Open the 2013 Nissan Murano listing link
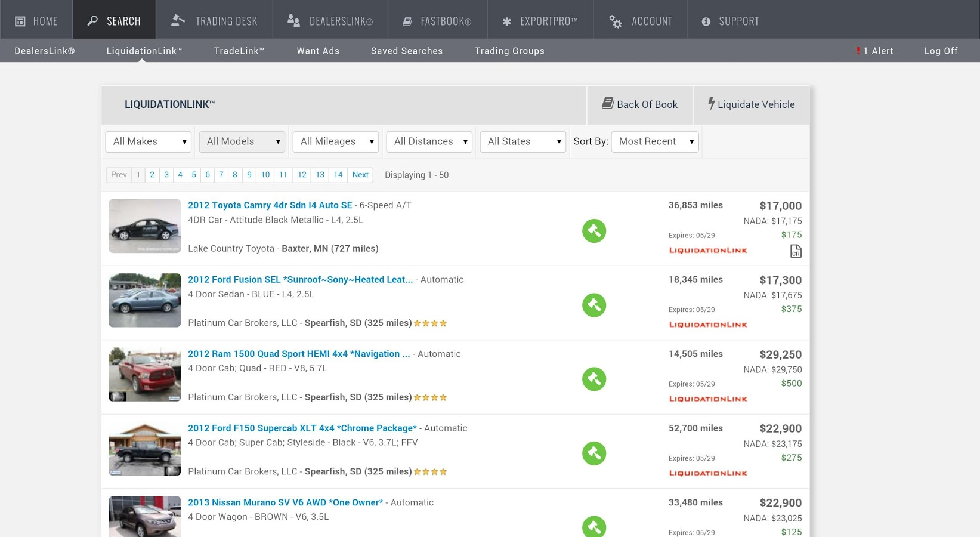The width and height of the screenshot is (980, 537). [x=286, y=502]
